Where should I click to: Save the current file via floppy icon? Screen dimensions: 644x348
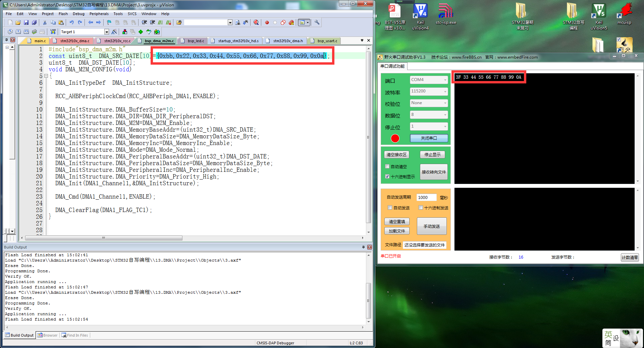coord(26,22)
